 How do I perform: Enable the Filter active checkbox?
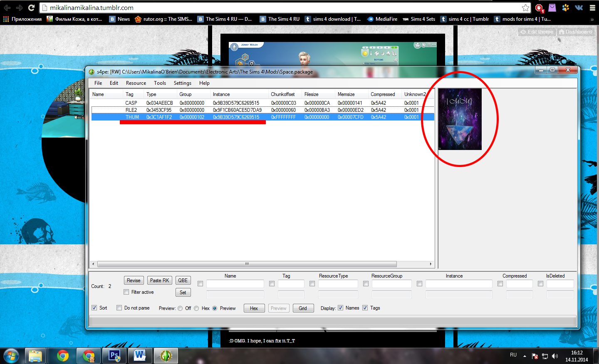point(126,292)
